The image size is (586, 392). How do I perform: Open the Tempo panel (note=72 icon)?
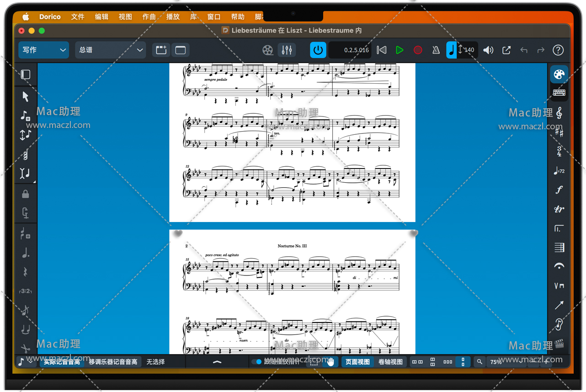(559, 171)
